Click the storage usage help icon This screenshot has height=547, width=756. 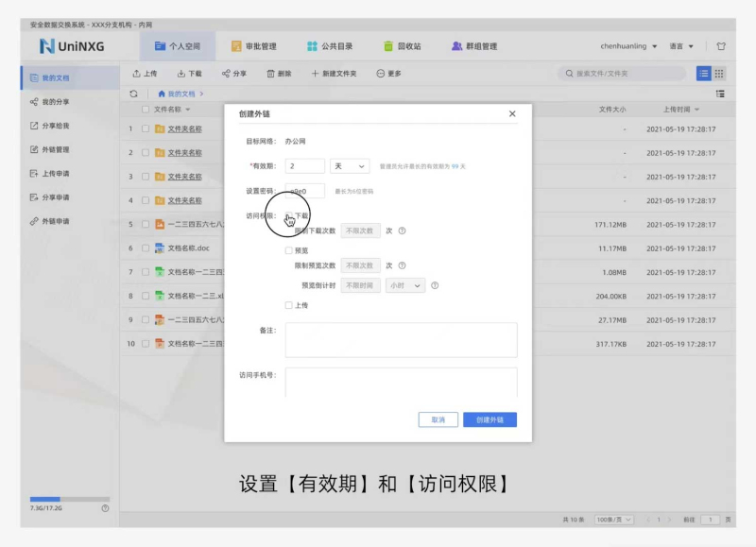[x=105, y=507]
